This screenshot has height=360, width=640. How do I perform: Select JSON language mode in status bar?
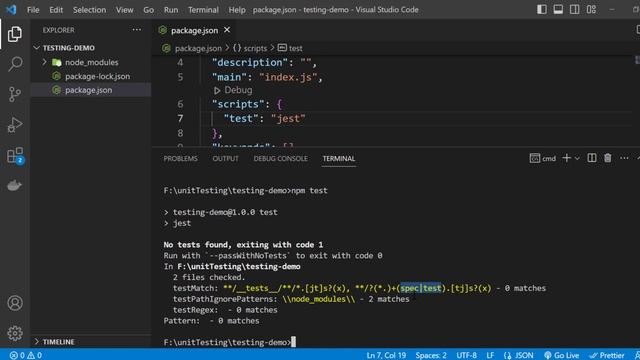tap(518, 355)
